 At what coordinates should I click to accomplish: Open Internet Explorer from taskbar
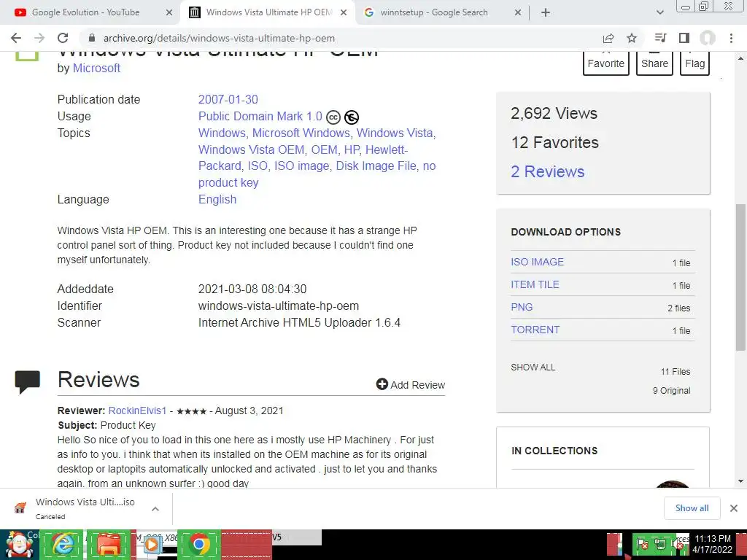(63, 545)
